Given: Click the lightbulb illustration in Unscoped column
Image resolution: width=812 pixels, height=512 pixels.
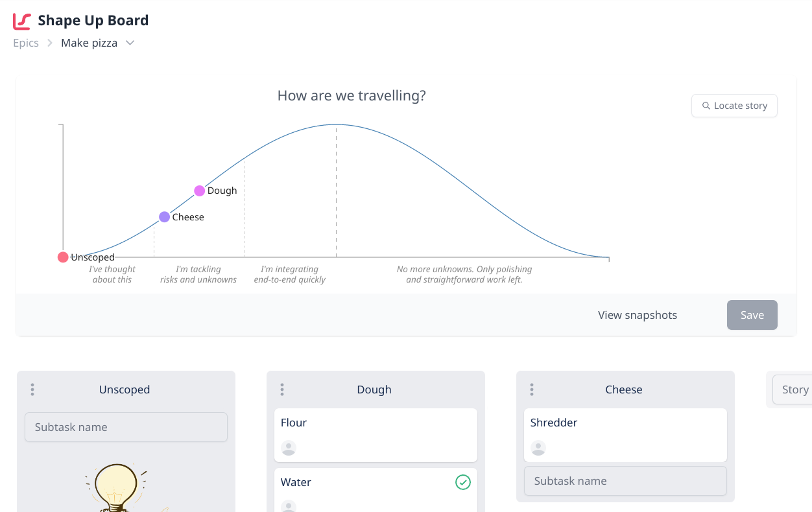Looking at the screenshot, I should (x=117, y=487).
